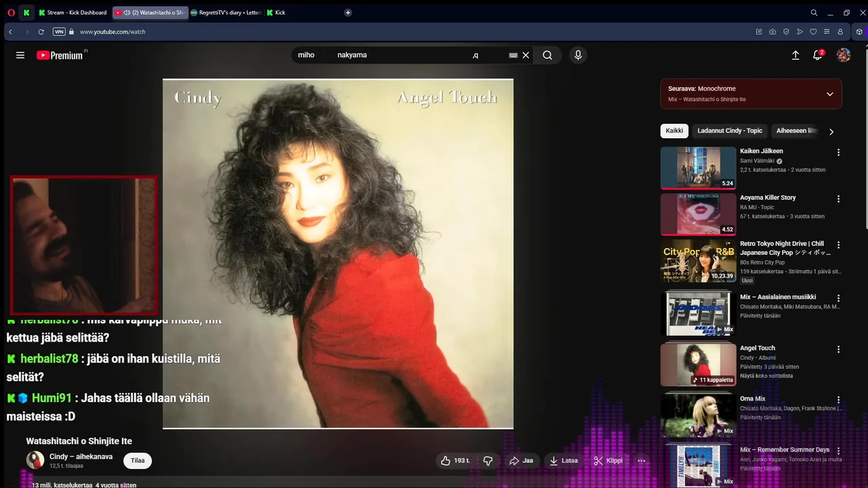Open options for Kaiken Jälkeen video
The width and height of the screenshot is (868, 488).
[x=838, y=152]
